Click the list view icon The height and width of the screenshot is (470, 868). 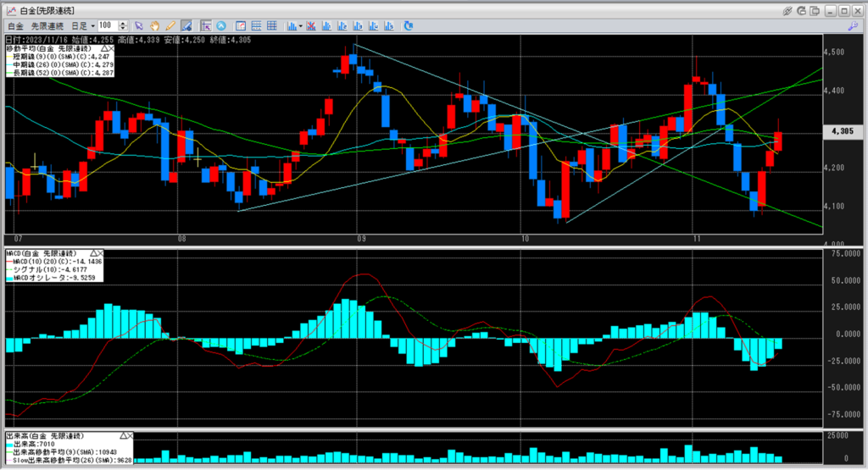click(256, 26)
